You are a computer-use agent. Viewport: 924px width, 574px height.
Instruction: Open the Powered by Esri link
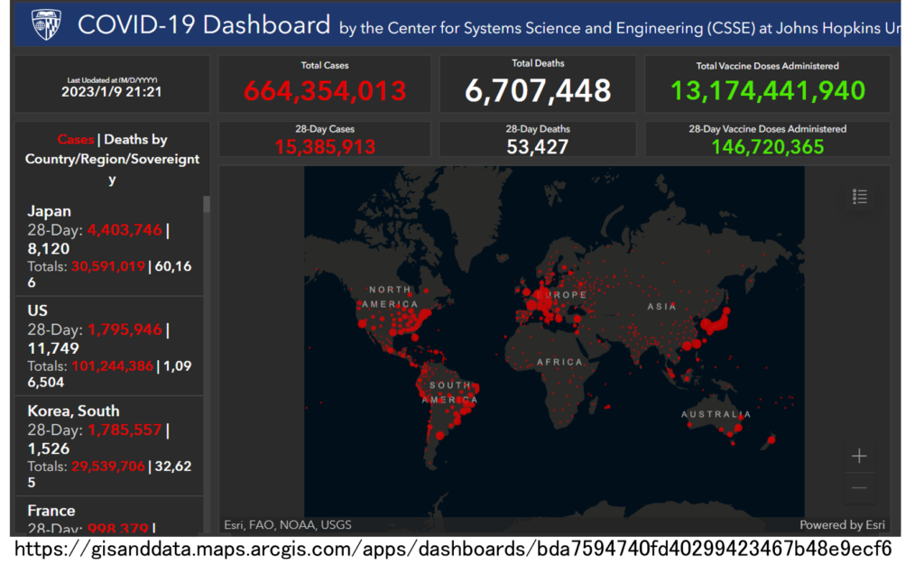pyautogui.click(x=841, y=524)
